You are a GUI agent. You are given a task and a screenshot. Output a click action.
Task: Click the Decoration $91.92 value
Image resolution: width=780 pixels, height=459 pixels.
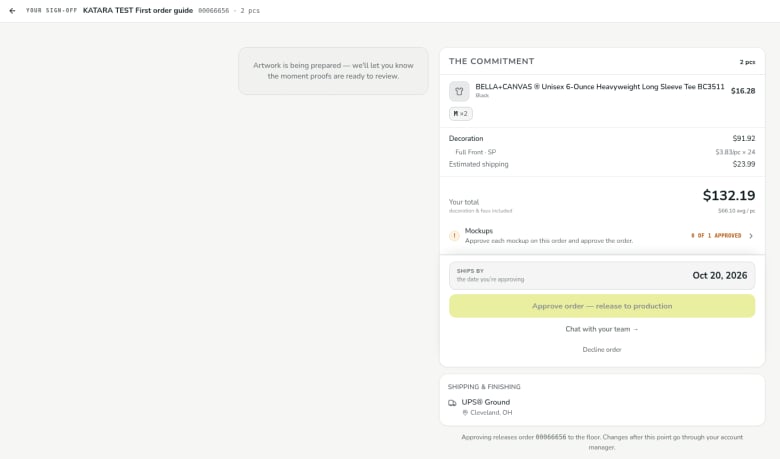tap(744, 138)
